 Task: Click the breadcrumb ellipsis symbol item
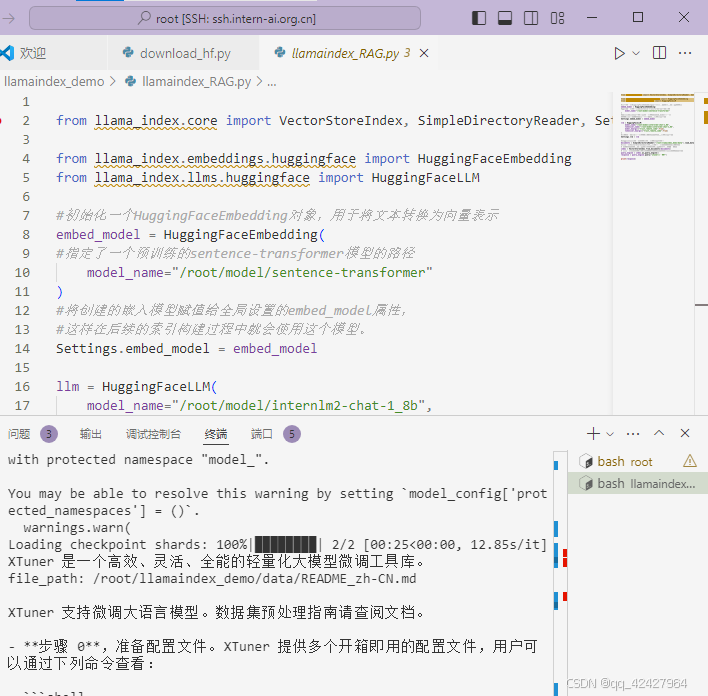(271, 82)
